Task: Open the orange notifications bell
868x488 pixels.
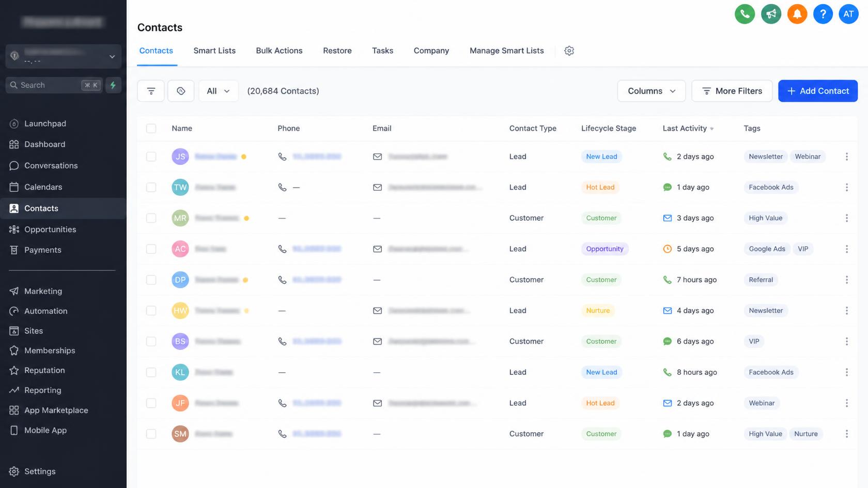Action: click(797, 14)
